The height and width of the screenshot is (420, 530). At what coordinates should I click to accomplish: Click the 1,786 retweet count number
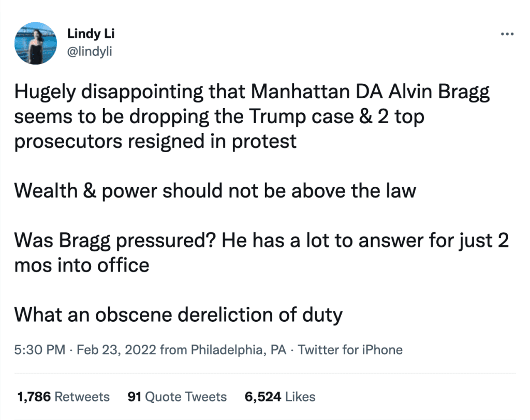pos(34,397)
